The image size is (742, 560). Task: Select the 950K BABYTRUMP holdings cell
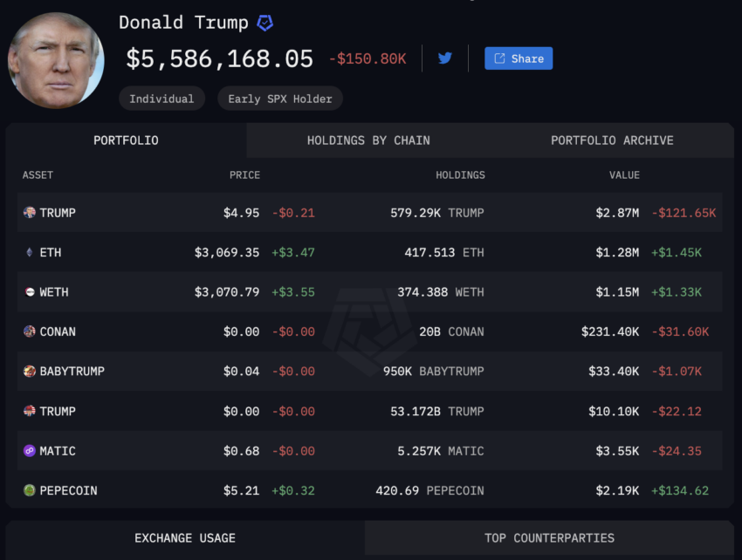coord(434,372)
